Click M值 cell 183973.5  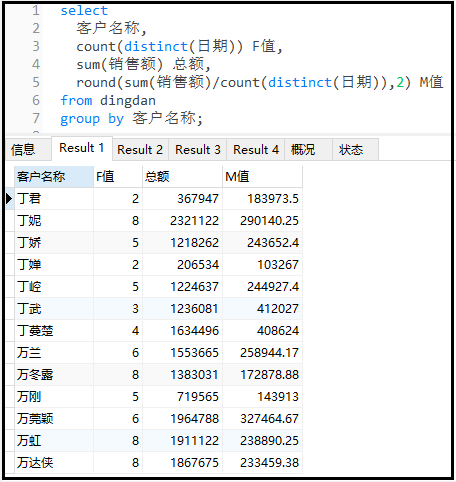pyautogui.click(x=262, y=199)
